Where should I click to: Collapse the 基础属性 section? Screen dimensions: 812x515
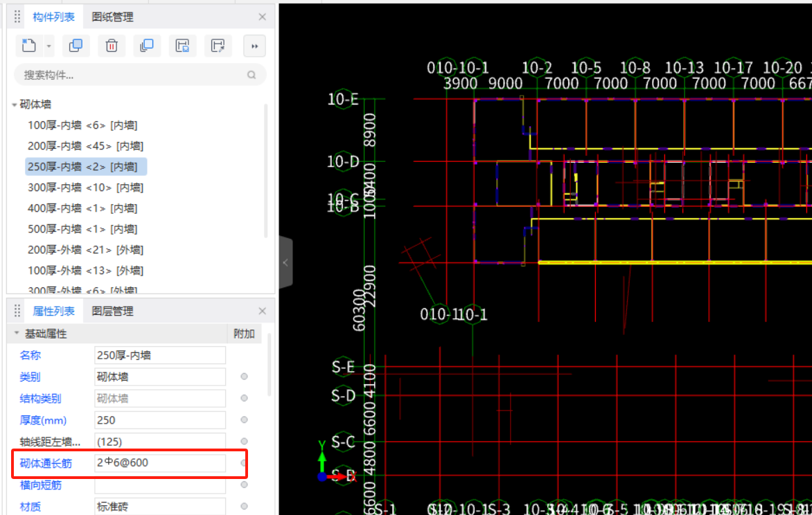pos(17,334)
